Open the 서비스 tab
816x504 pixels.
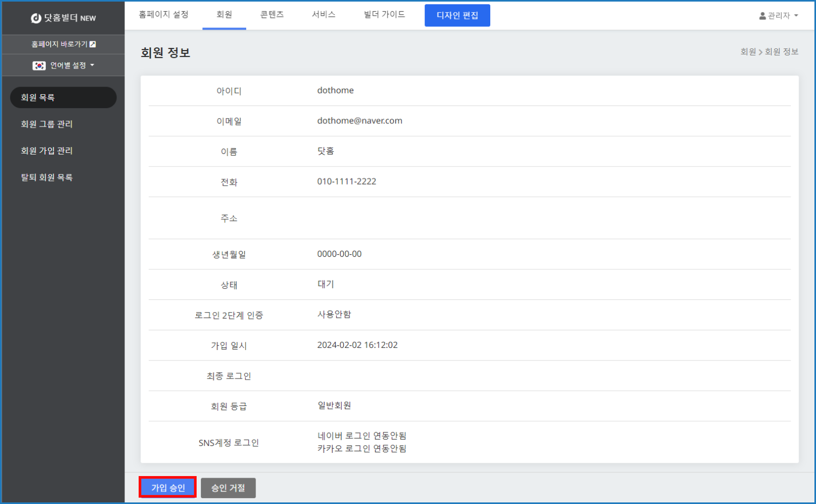pyautogui.click(x=324, y=15)
